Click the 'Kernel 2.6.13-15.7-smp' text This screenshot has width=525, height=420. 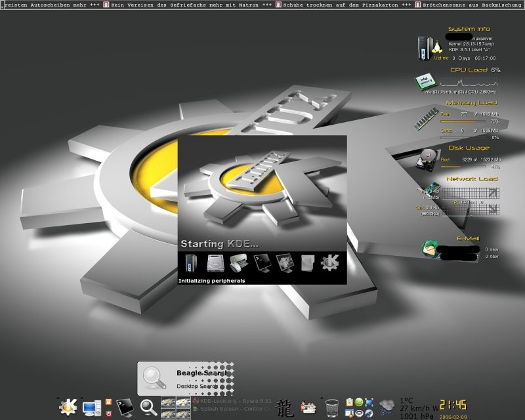click(471, 44)
